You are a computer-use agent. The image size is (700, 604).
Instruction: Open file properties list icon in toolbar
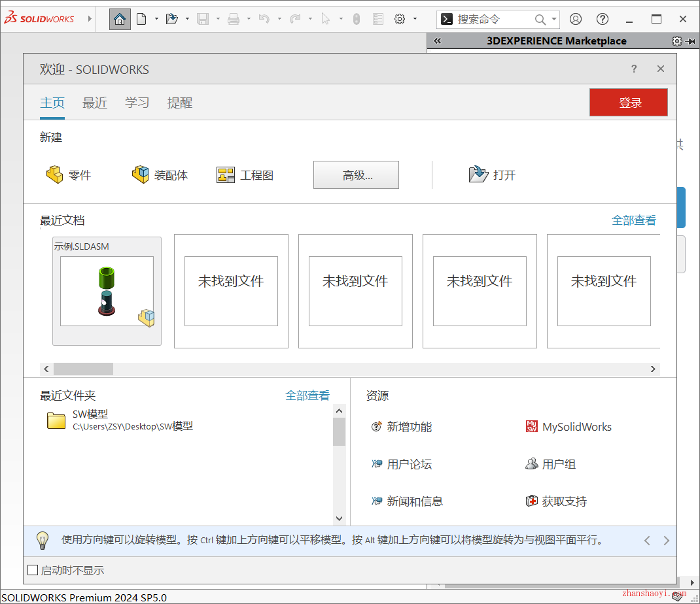coord(378,19)
